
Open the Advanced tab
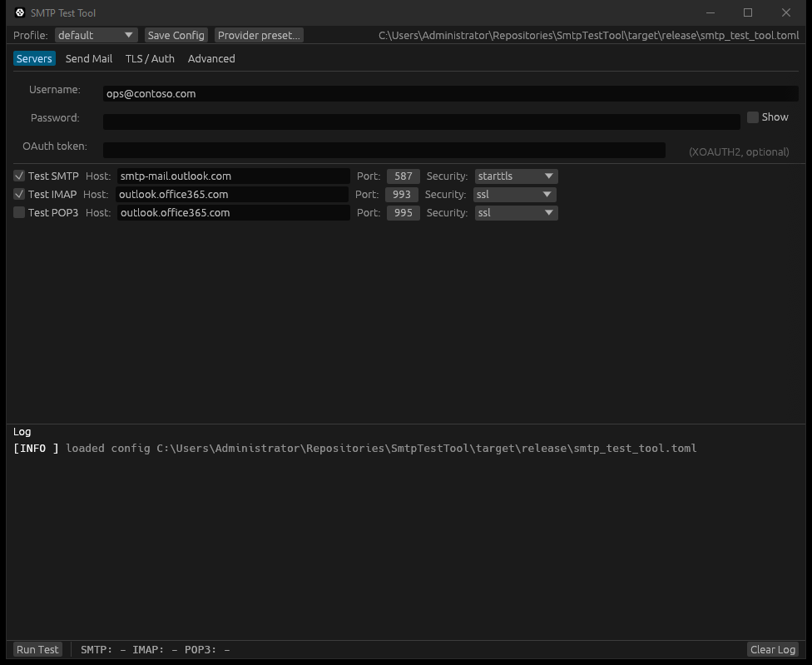coord(211,58)
